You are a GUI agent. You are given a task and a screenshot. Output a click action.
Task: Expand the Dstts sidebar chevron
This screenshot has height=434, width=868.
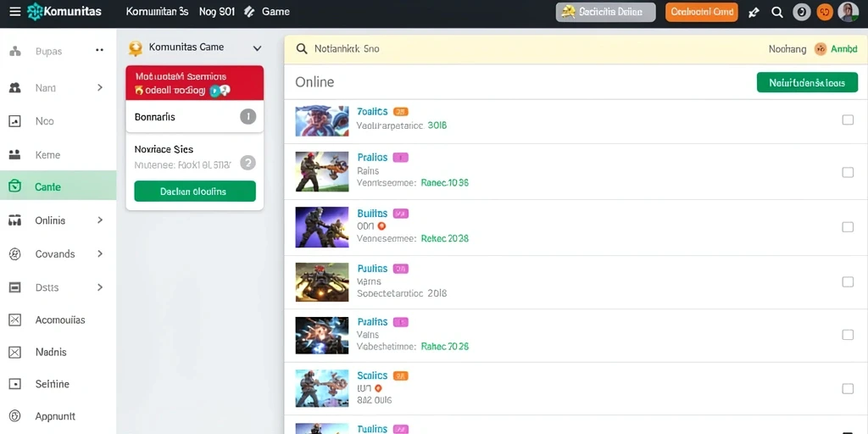click(x=100, y=287)
